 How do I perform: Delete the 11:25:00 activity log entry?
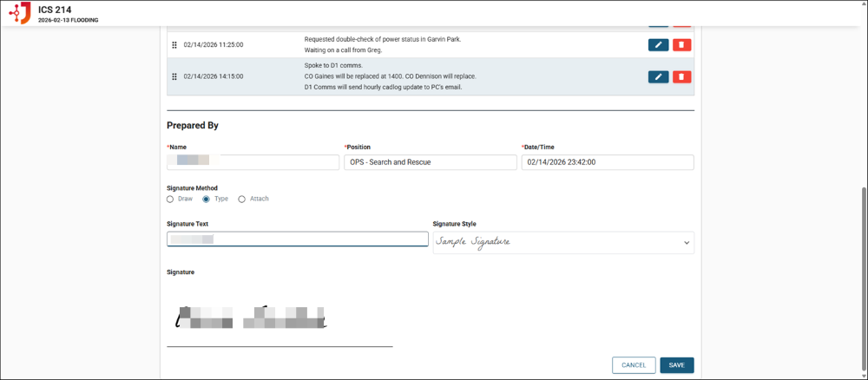tap(681, 44)
